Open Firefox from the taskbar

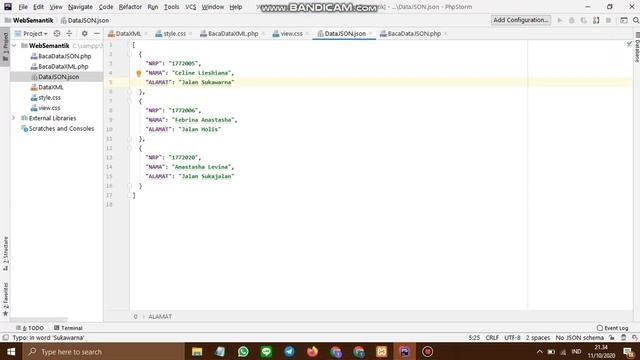[312, 351]
